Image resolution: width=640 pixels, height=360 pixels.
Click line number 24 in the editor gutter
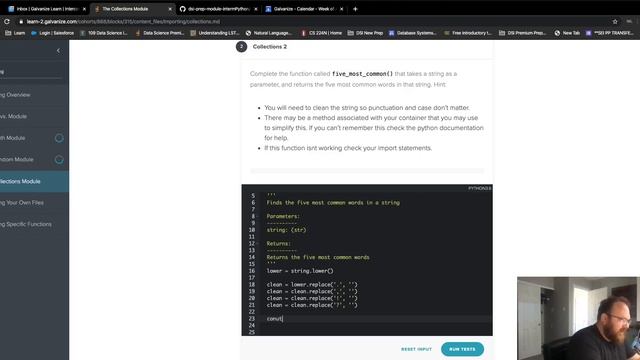(x=251, y=325)
